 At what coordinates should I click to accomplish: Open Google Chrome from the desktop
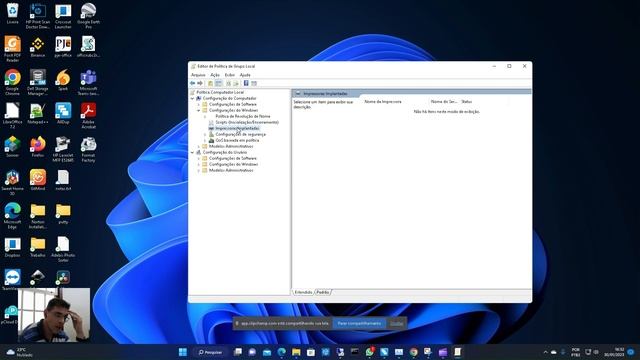click(12, 82)
